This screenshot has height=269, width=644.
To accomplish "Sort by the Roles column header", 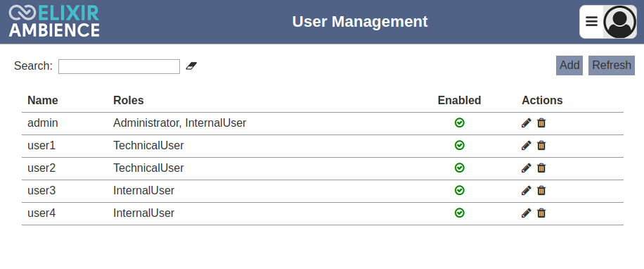I will 129,101.
